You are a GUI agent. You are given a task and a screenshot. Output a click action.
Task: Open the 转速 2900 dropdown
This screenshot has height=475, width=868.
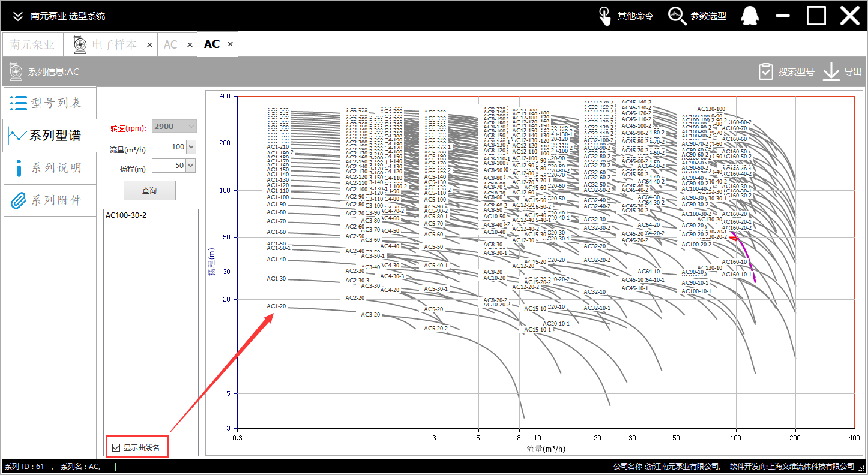[x=174, y=127]
